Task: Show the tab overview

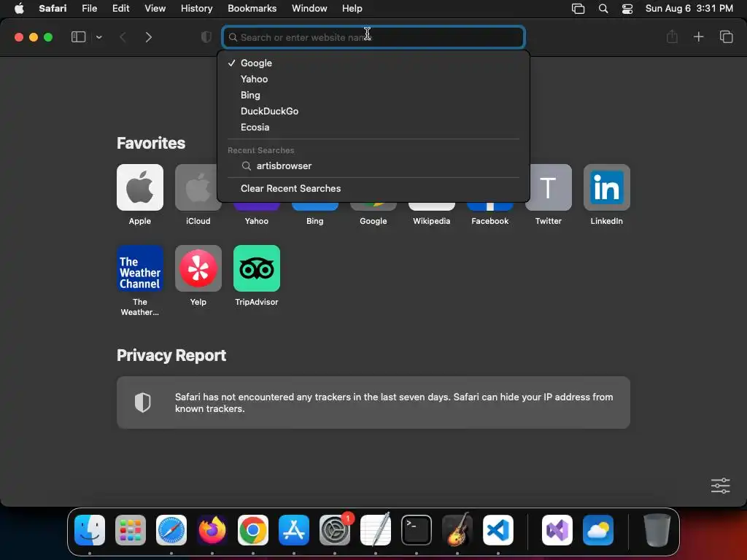Action: [726, 36]
